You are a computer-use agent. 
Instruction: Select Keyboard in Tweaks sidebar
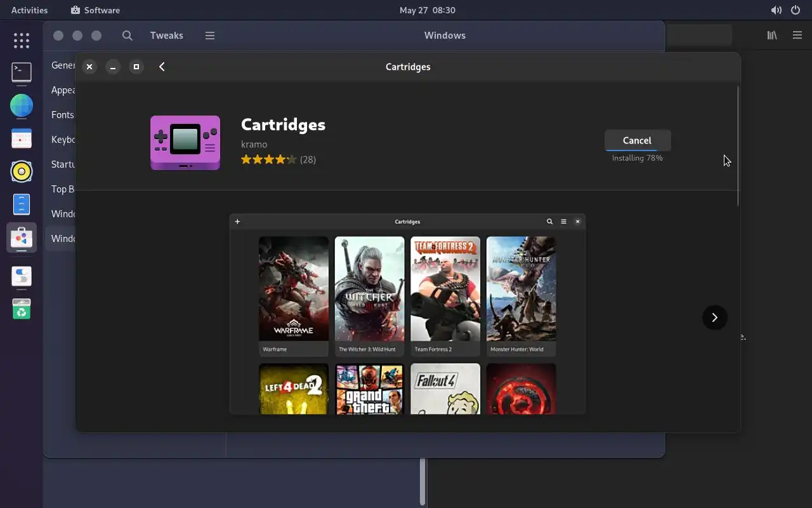click(63, 140)
